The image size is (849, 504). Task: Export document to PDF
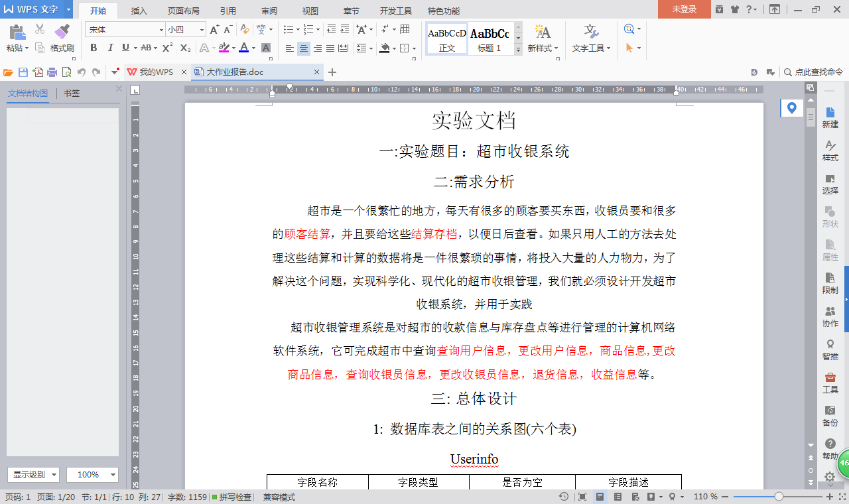coord(38,72)
